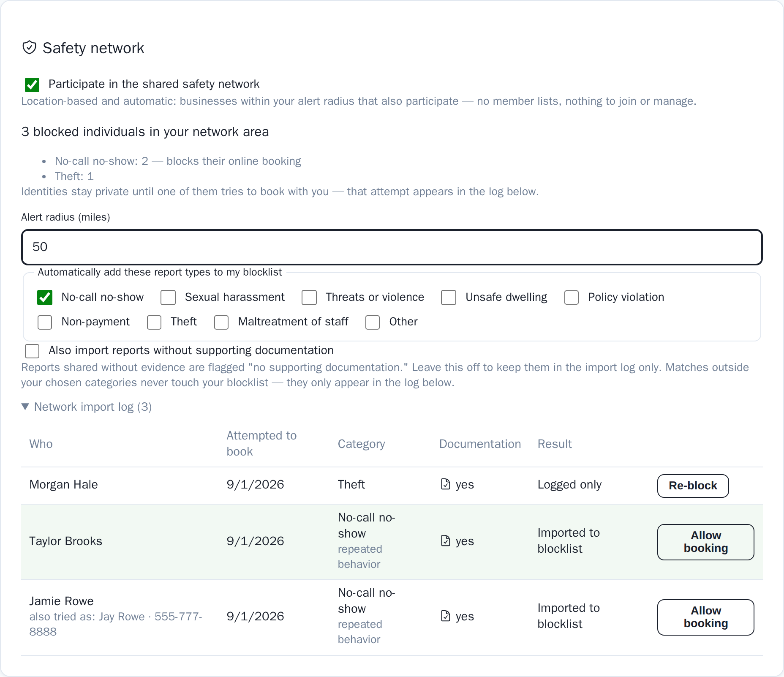Screen dimensions: 784x677
Task: Allow booking for Jamie Rowe
Action: click(705, 617)
